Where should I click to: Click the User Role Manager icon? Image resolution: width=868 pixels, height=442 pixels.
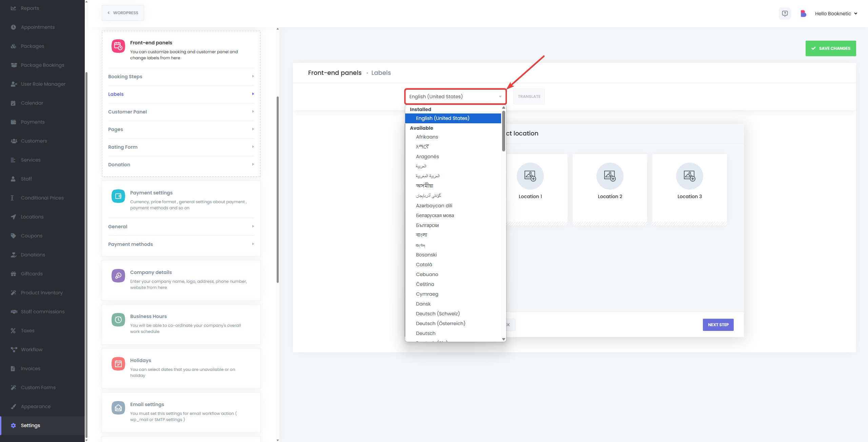pyautogui.click(x=14, y=84)
